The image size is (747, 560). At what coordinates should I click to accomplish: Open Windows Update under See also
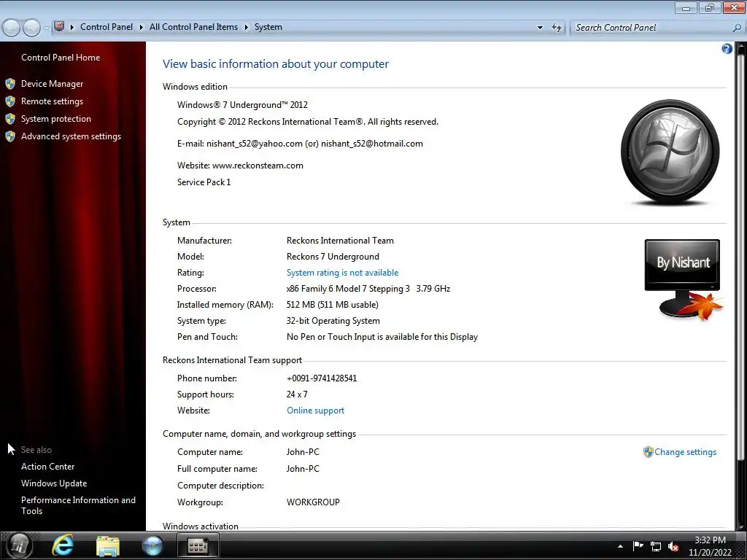tap(54, 483)
